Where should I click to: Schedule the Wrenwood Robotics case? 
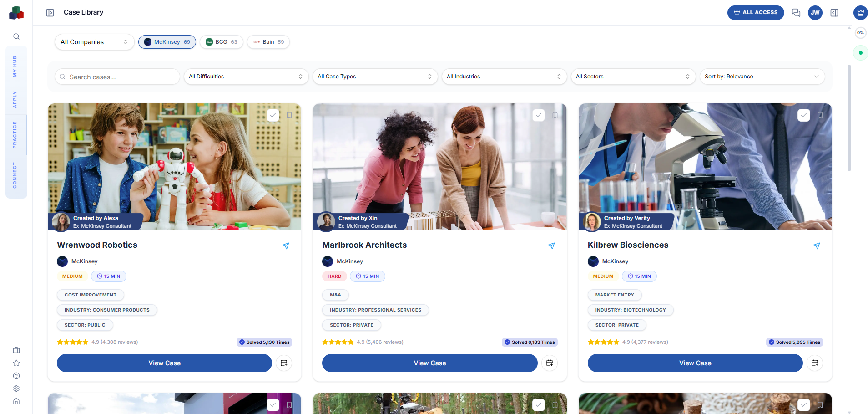coord(284,363)
